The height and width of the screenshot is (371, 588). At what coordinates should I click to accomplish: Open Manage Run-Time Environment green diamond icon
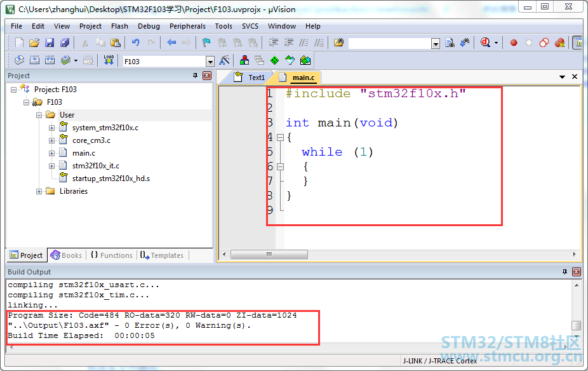(274, 60)
